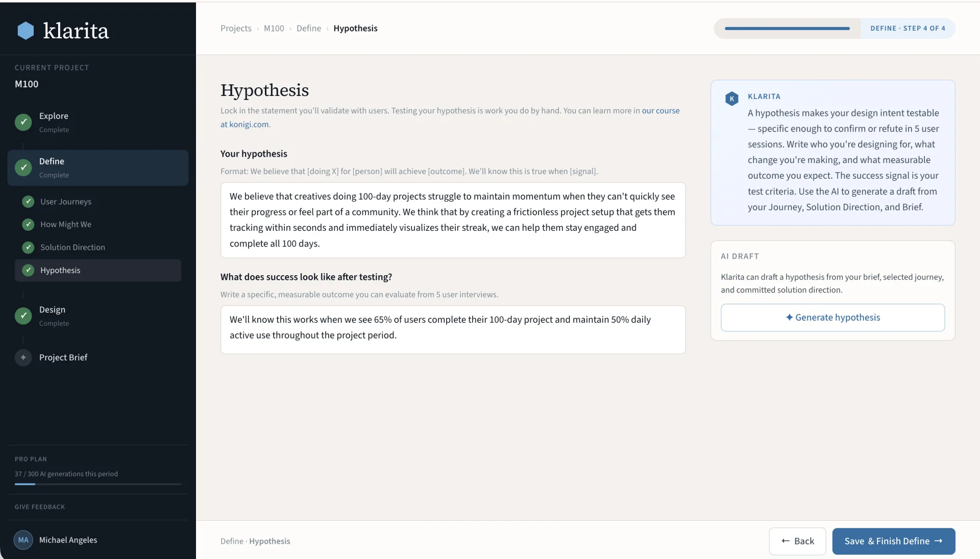Click Save & Finish Define button

tap(894, 541)
